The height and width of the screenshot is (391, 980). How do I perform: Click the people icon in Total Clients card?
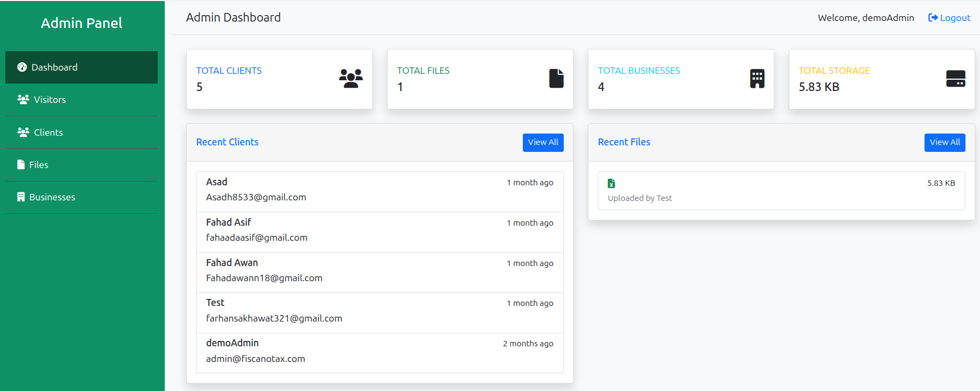point(351,79)
